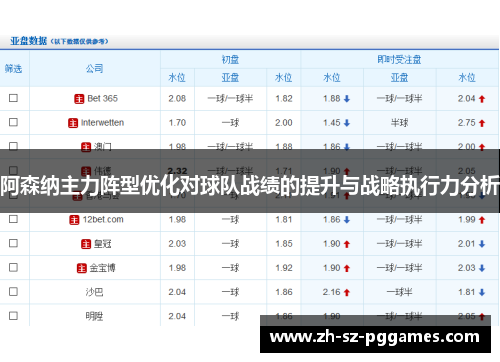
Task: Click the 初盘 group header
Action: coord(230,60)
